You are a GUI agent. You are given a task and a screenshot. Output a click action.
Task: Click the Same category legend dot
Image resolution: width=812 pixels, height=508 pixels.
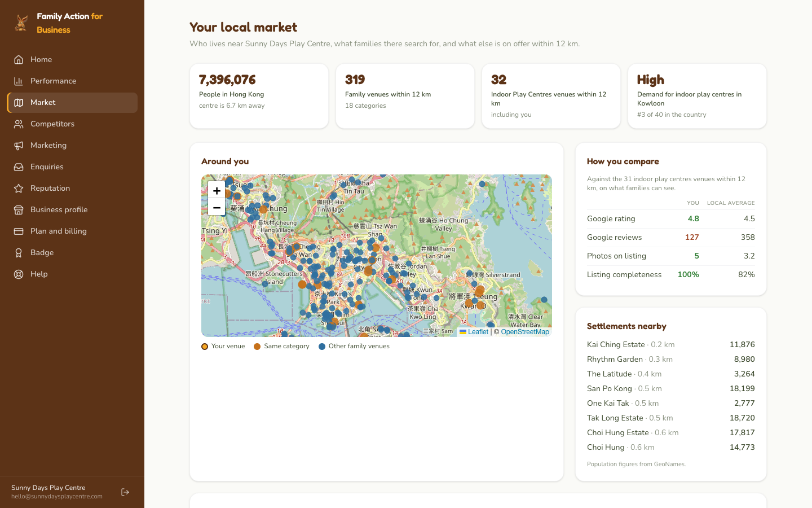click(x=257, y=347)
